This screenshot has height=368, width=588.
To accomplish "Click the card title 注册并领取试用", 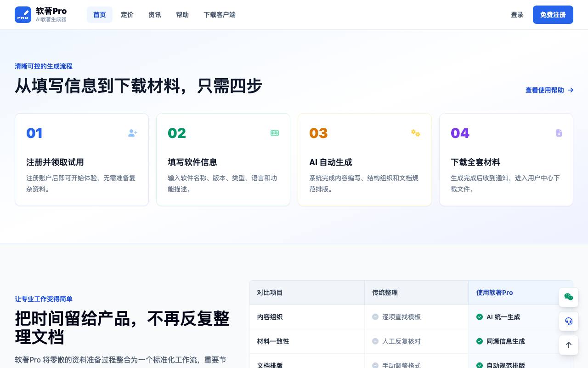I will click(55, 162).
